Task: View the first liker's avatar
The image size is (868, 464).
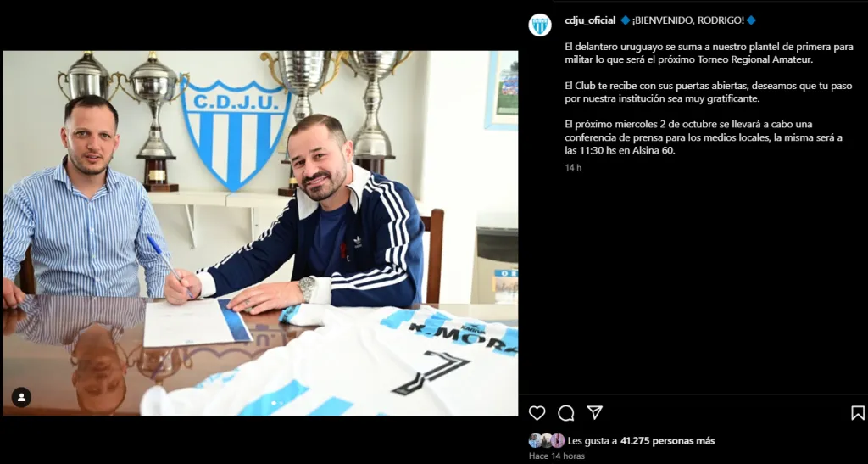Action: tap(535, 441)
